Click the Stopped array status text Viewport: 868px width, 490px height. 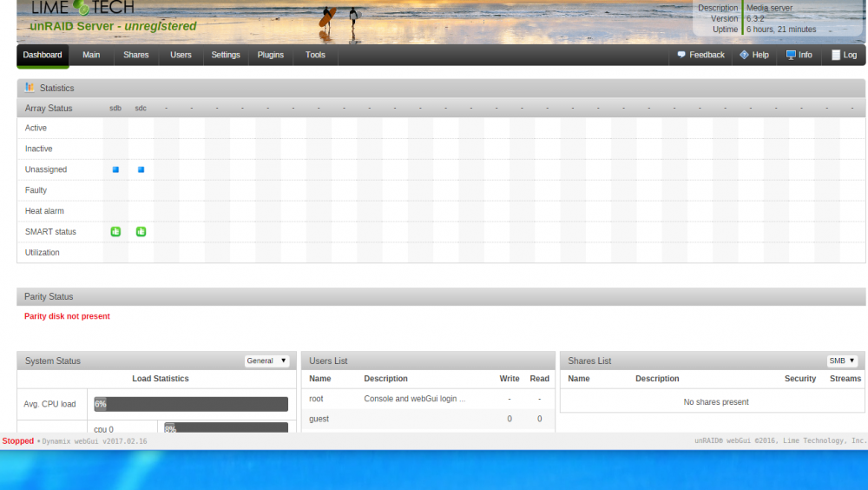point(17,441)
